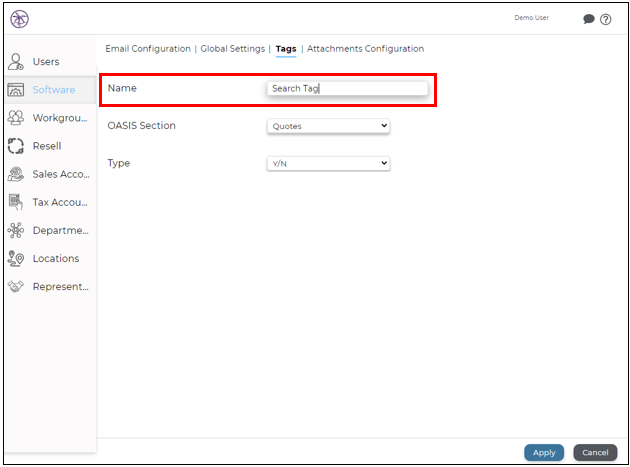Click the Users sidebar icon
This screenshot has width=630, height=467.
click(16, 61)
